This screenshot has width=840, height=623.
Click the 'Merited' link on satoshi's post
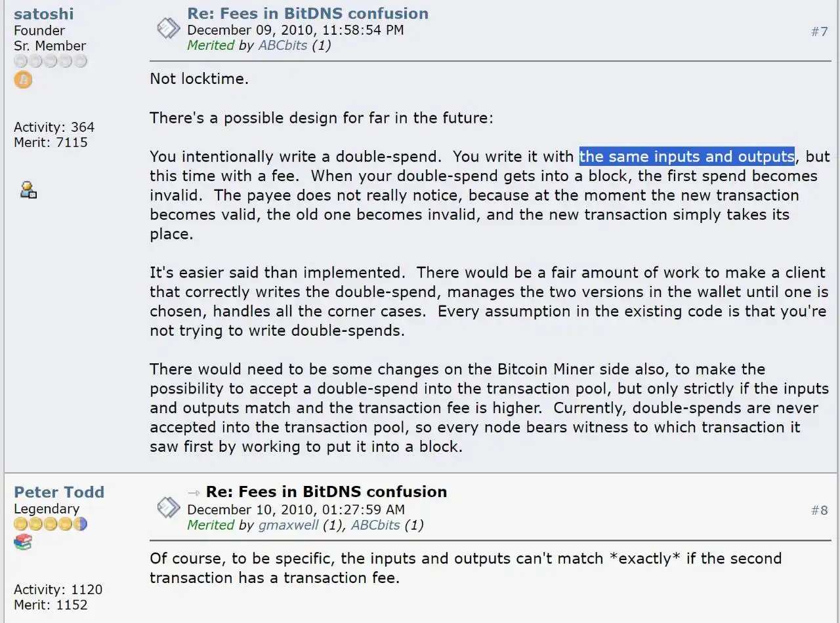211,45
